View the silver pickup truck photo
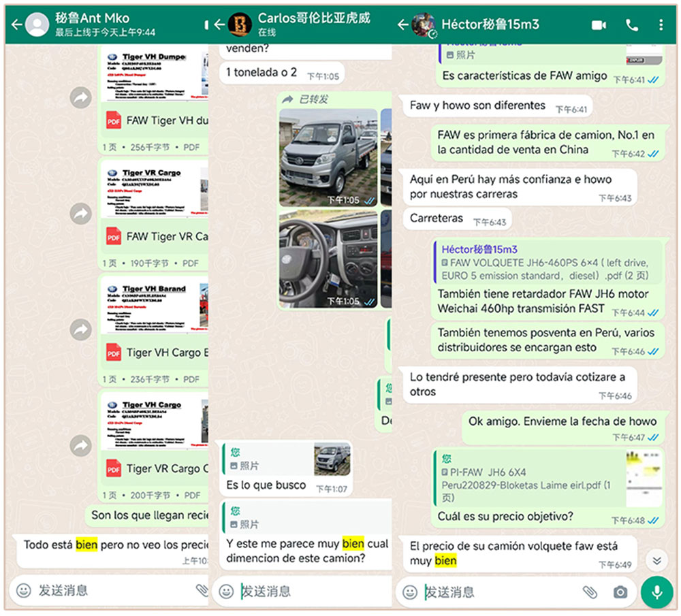The image size is (681, 616). [x=328, y=158]
